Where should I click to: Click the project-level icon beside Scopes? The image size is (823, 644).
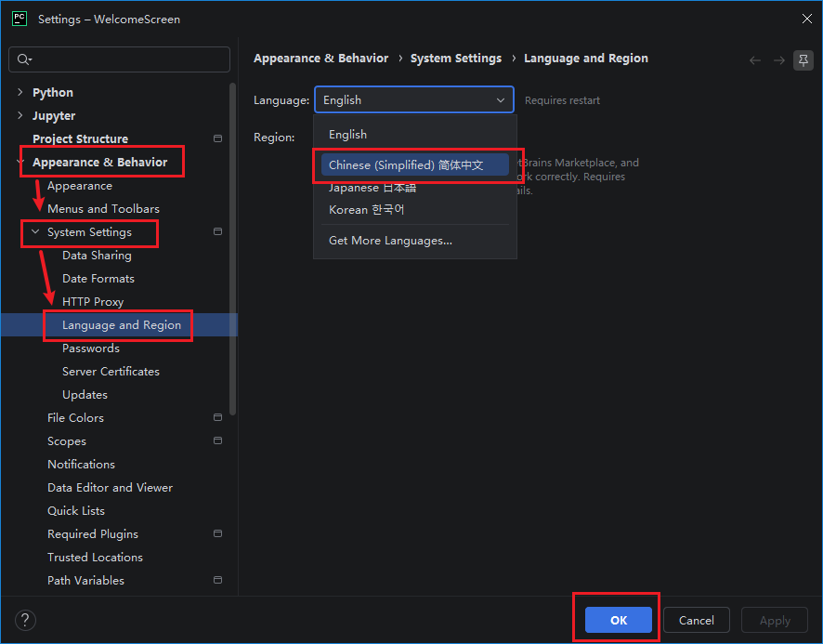217,440
